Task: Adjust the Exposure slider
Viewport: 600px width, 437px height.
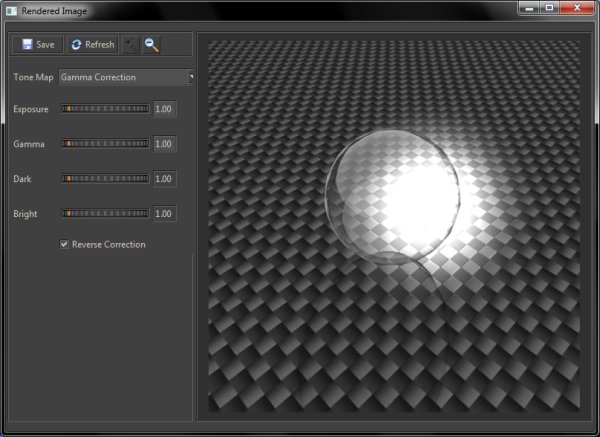Action: click(x=106, y=109)
